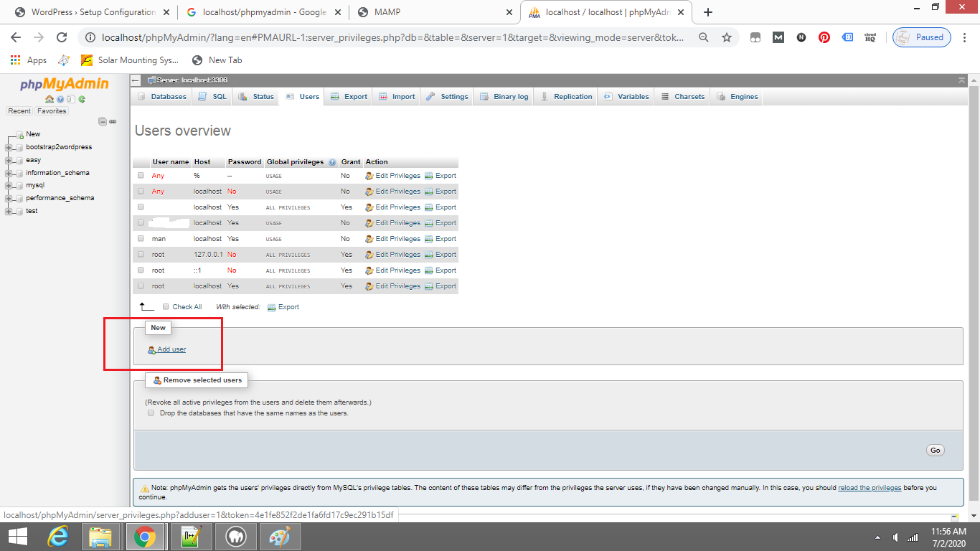Expand the easy database tree node
980x551 pixels.
(x=9, y=160)
